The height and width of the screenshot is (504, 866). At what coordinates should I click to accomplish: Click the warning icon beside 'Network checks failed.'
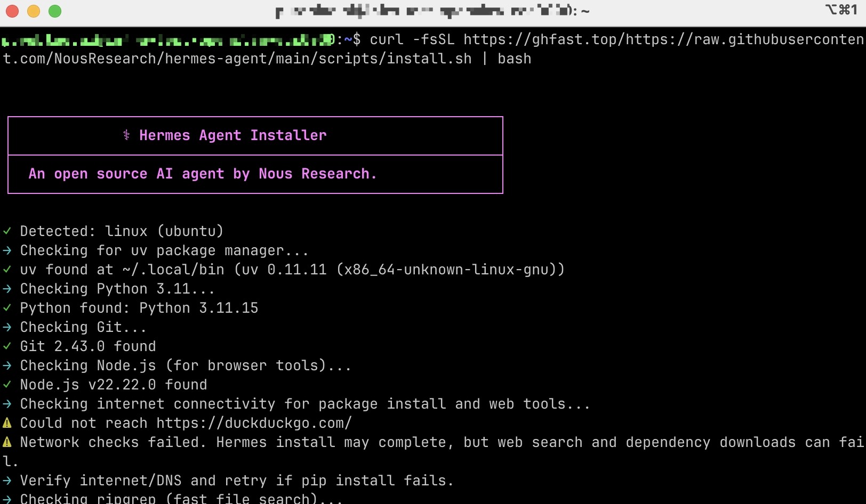(7, 442)
